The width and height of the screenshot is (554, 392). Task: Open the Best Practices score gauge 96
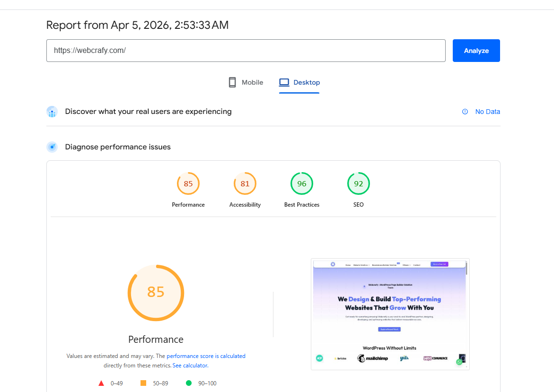point(302,183)
